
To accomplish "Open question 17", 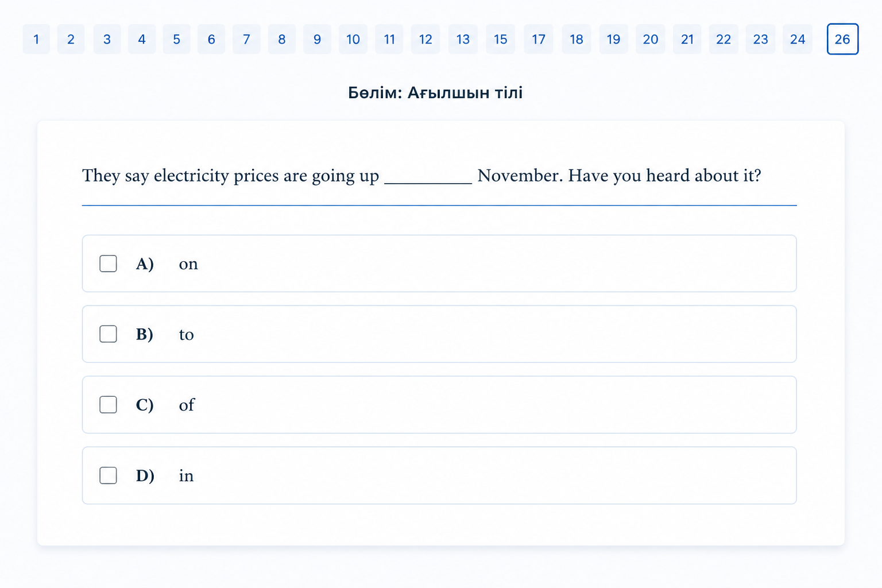I will 538,39.
